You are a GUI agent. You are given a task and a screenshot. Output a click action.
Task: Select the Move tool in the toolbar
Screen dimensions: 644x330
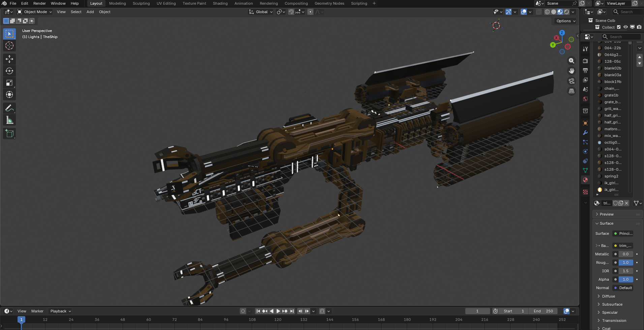[9, 59]
